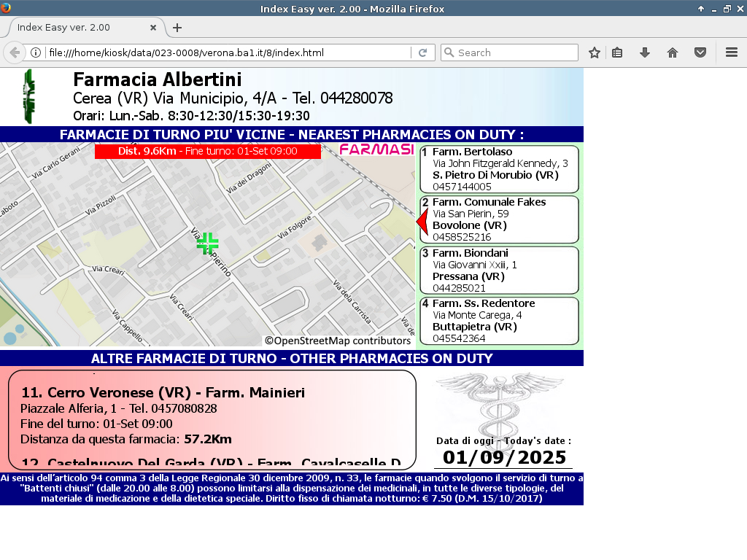The width and height of the screenshot is (747, 560).
Task: Open a new tab with plus button
Action: [x=177, y=28]
